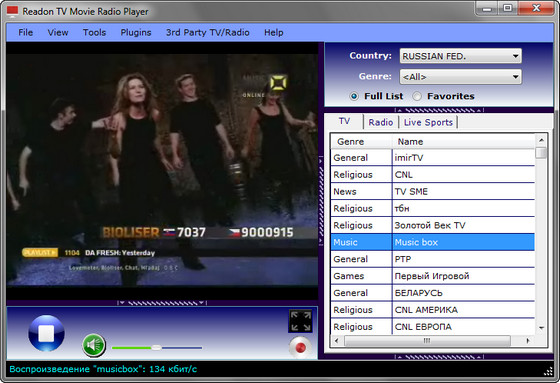Switch to the Radio tab
Screen dimensions: 560x383
[x=381, y=122]
